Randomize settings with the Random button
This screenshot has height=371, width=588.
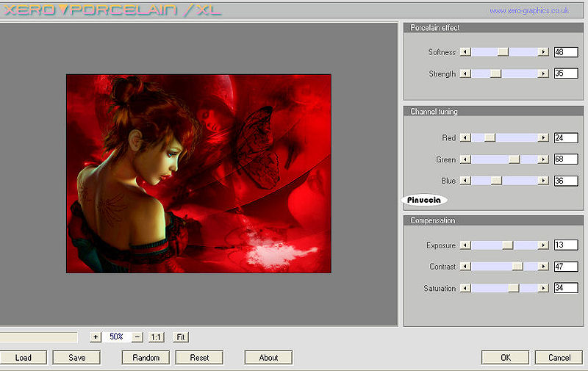(146, 358)
